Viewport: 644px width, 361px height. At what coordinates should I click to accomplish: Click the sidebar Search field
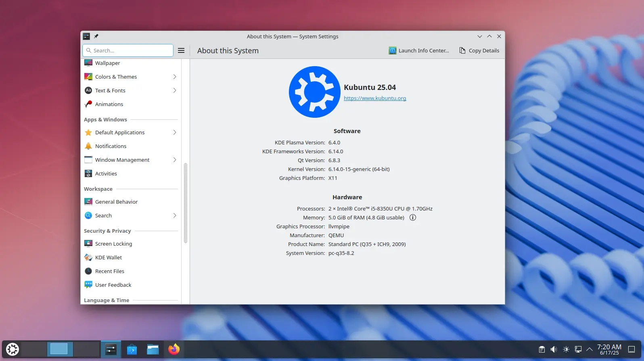coord(128,50)
